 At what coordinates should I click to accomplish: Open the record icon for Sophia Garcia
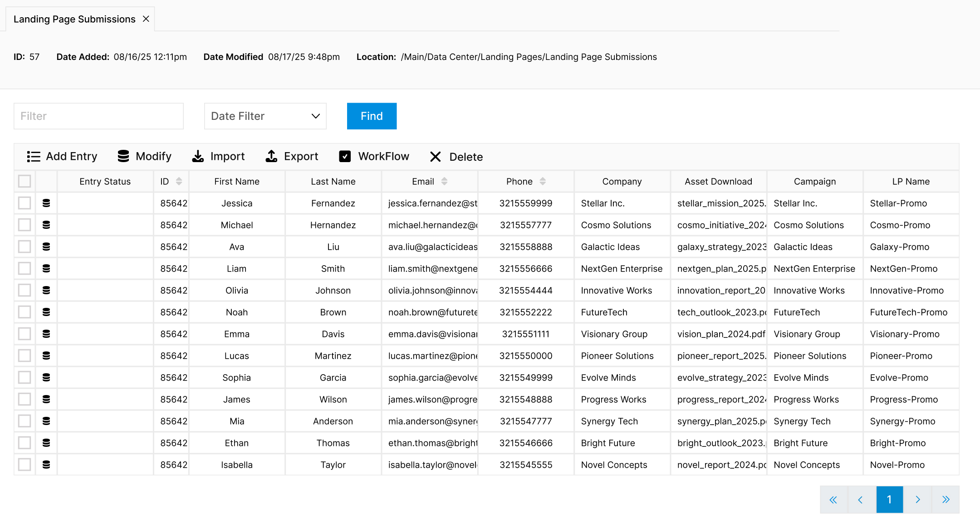tap(46, 377)
